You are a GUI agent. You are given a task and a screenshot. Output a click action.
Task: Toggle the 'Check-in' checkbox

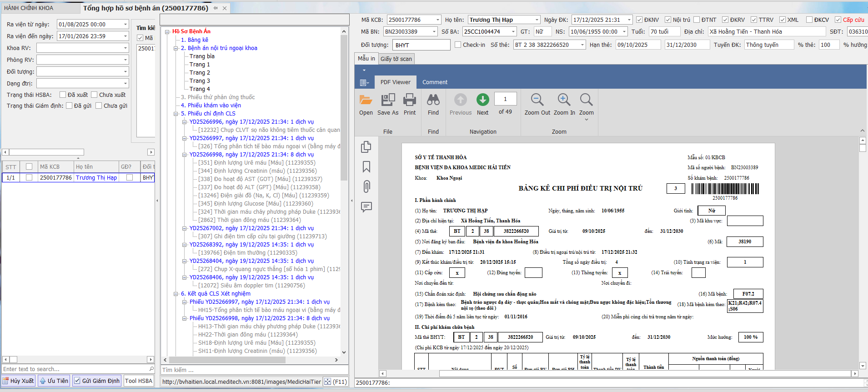tap(458, 45)
